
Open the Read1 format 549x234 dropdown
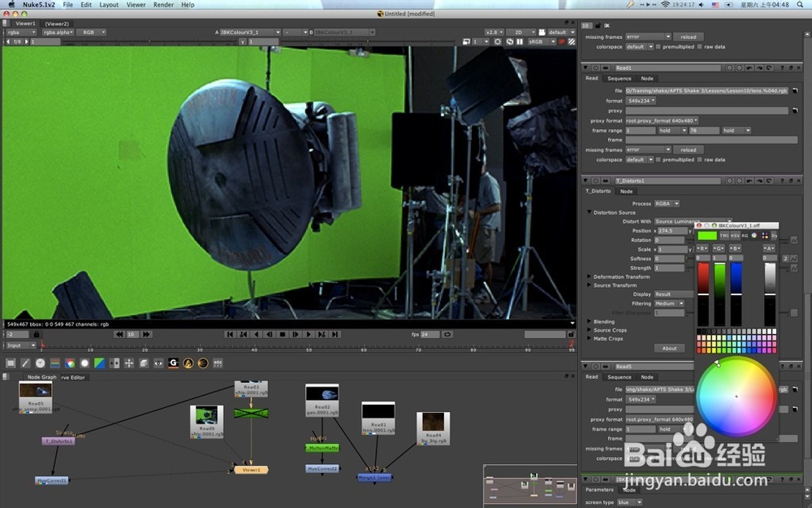click(641, 101)
